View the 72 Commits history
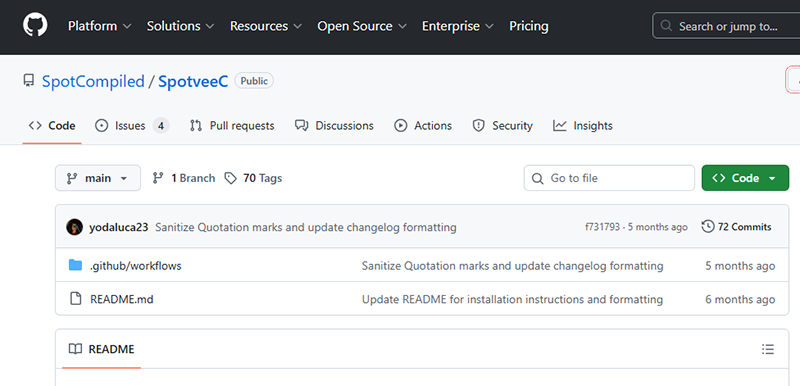 click(737, 227)
